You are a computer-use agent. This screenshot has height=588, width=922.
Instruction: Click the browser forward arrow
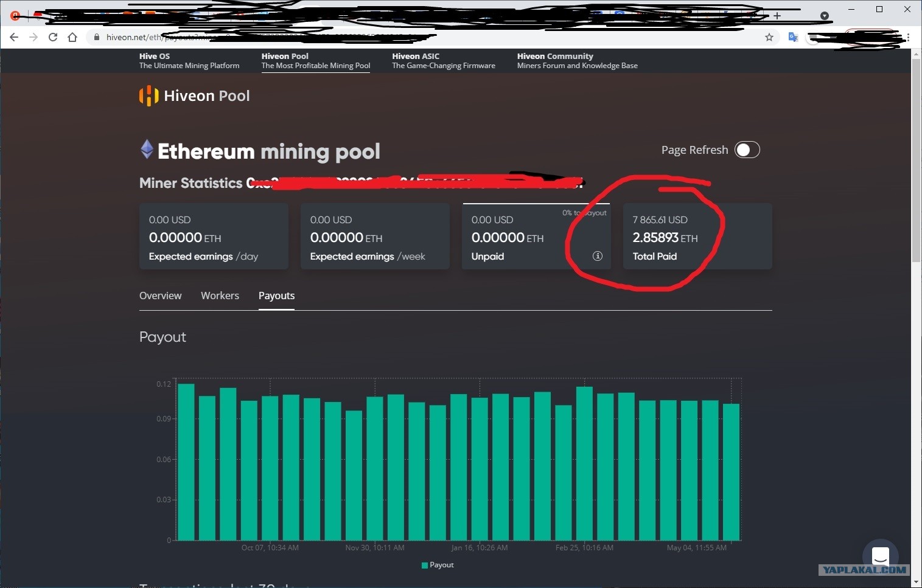(x=33, y=37)
